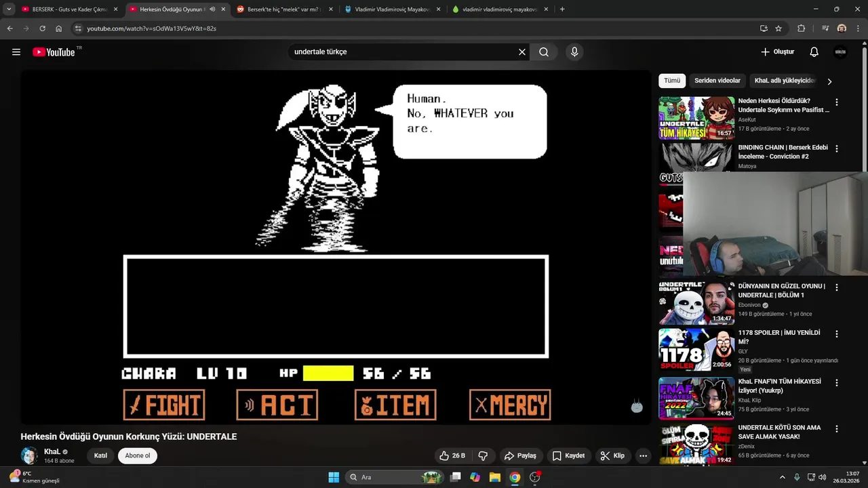The image size is (868, 488).
Task: Clear the search text with X icon
Action: pos(522,52)
